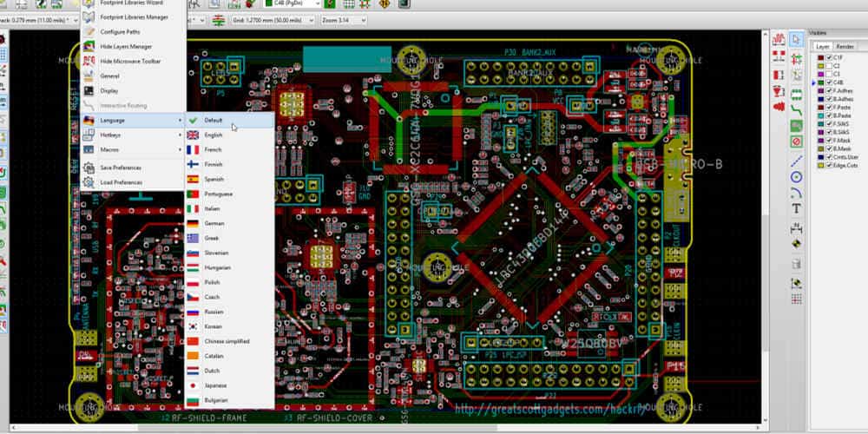
Task: Toggle the F.Adhes layer checkbox
Action: [829, 91]
